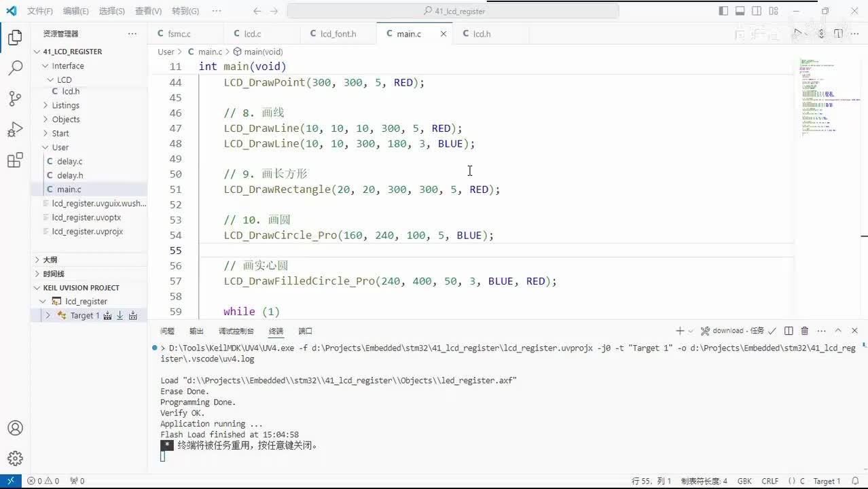868x489 pixels.
Task: Open the menu bar overflow ellipsis
Action: (x=217, y=11)
